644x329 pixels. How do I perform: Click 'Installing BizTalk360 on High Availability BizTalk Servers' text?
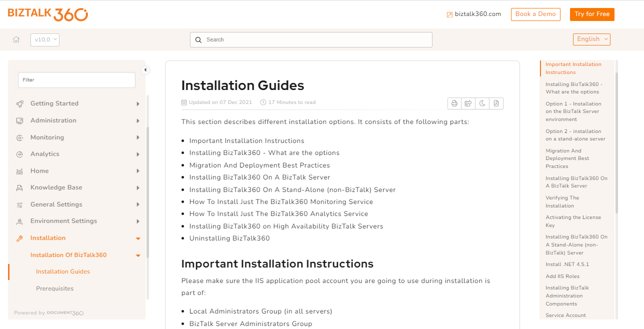point(286,226)
